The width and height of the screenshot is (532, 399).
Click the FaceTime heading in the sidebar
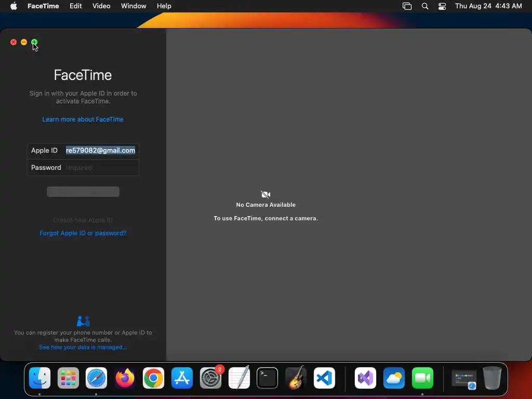coord(83,75)
